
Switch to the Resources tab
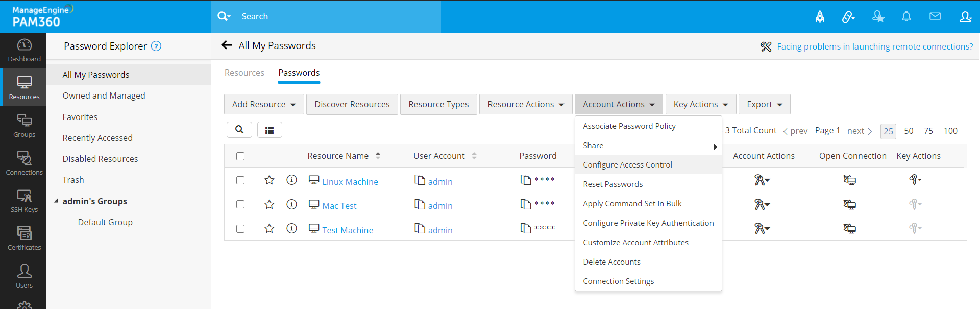244,73
